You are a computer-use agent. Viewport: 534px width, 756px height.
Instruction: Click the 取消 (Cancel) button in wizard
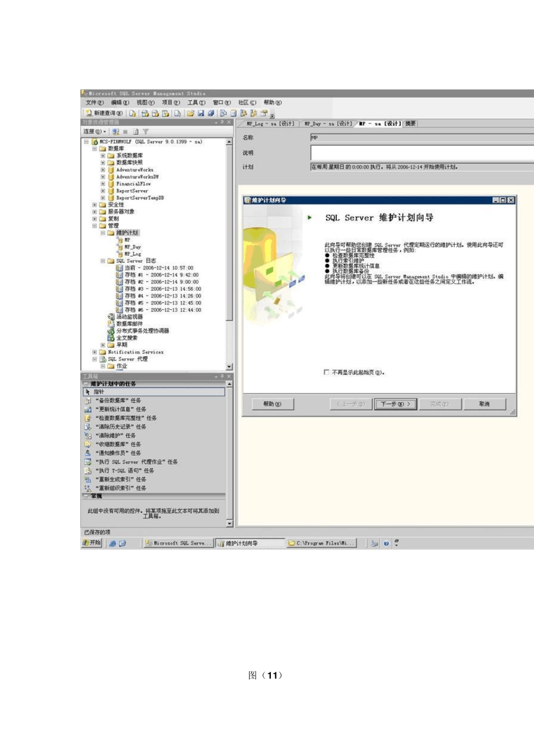coord(485,404)
